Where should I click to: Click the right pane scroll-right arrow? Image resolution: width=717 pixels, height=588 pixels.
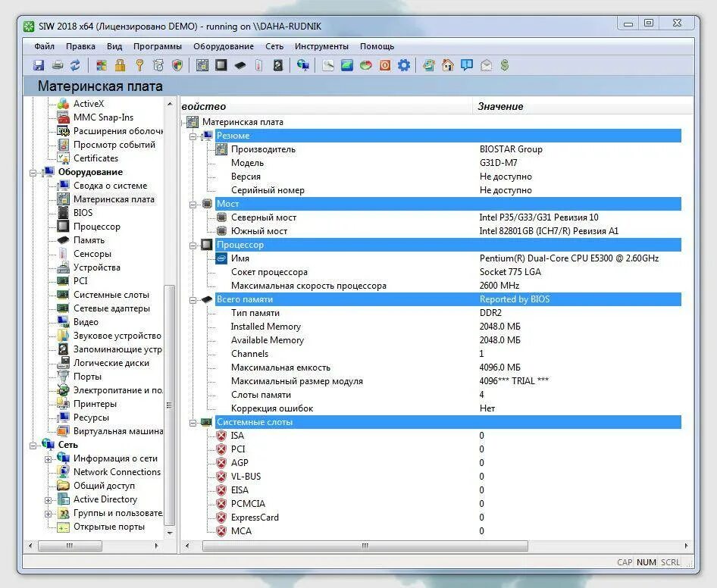point(686,546)
